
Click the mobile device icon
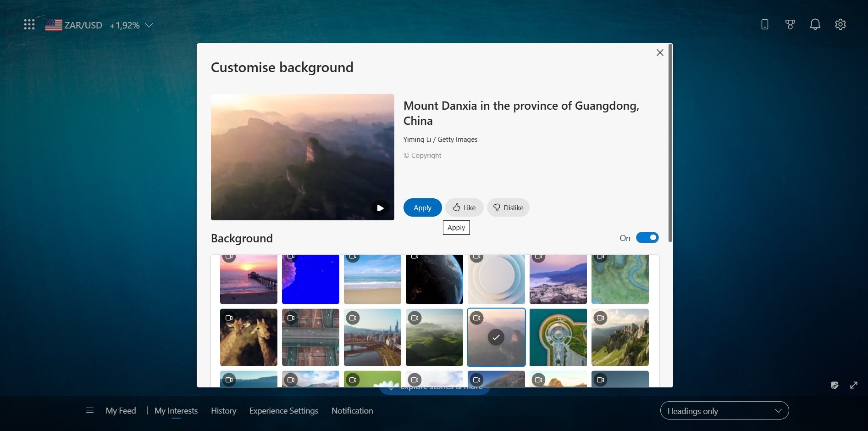(x=764, y=24)
